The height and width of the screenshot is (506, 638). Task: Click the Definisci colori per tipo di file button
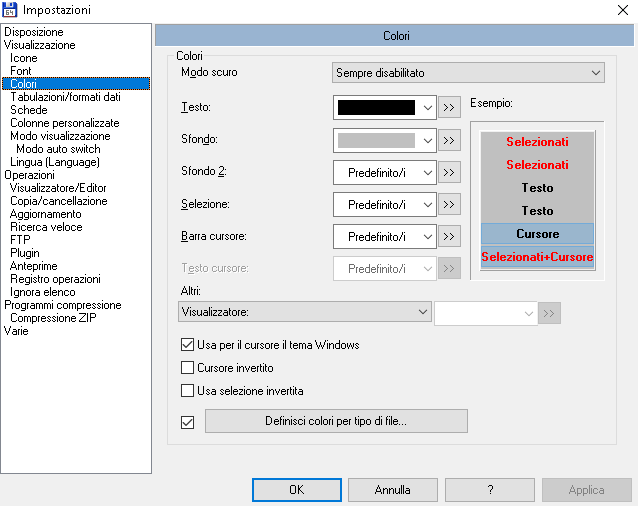click(336, 421)
